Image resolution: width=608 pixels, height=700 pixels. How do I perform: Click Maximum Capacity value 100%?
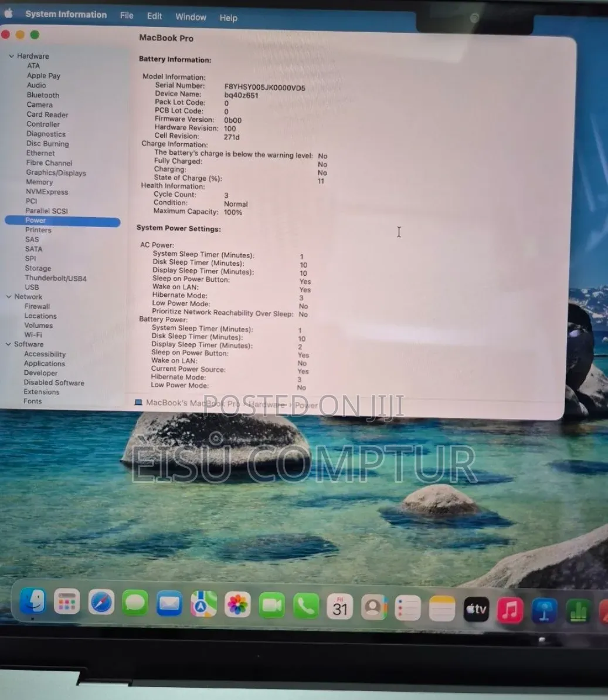tap(233, 212)
